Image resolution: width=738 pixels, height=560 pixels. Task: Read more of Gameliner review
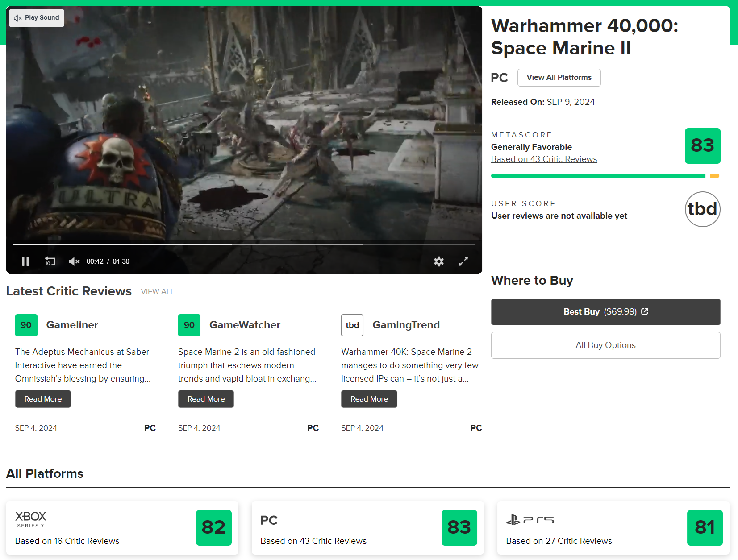(43, 399)
